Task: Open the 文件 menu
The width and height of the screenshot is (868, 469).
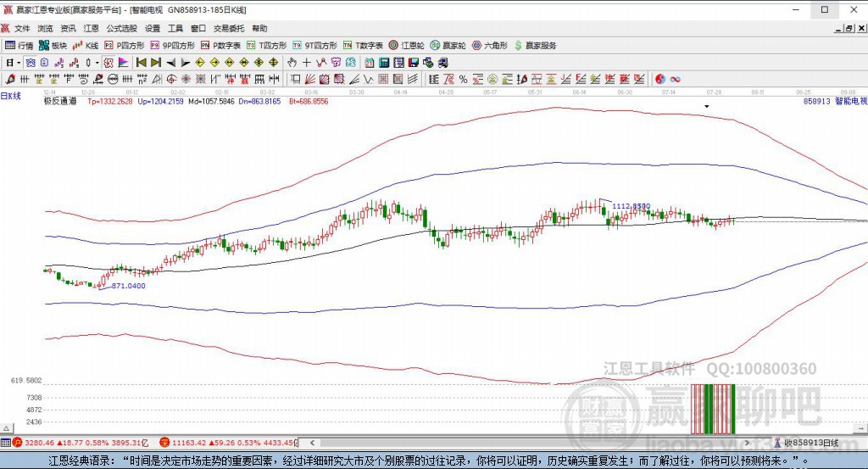Action: (x=22, y=28)
